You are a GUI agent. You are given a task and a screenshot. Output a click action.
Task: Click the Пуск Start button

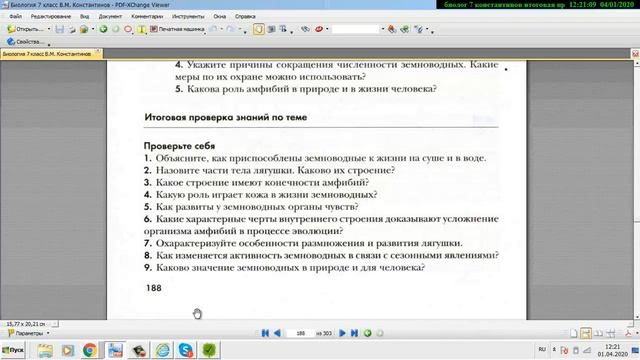click(13, 350)
